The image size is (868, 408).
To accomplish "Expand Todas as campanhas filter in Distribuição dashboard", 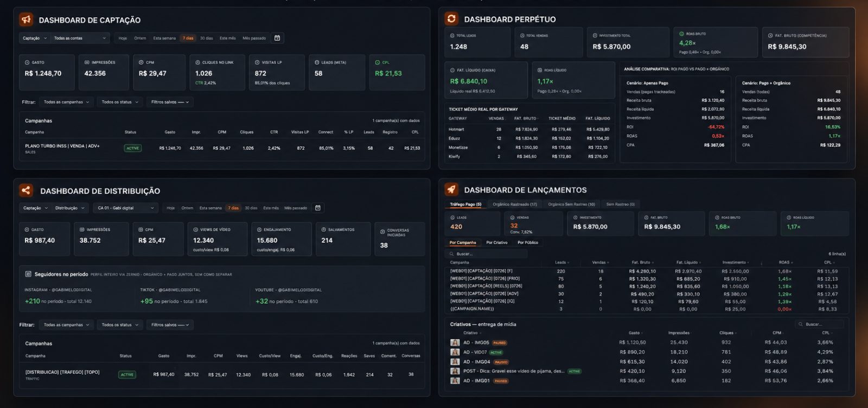I will pyautogui.click(x=66, y=324).
